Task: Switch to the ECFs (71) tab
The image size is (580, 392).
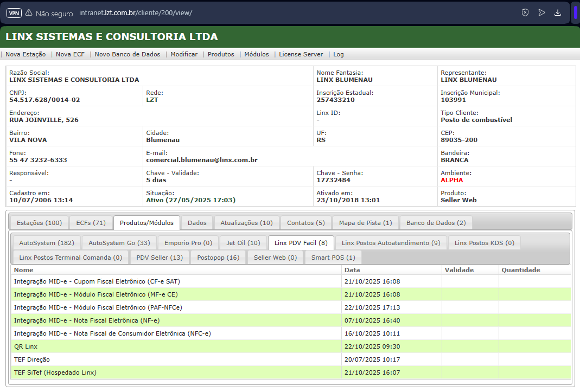Action: [91, 223]
